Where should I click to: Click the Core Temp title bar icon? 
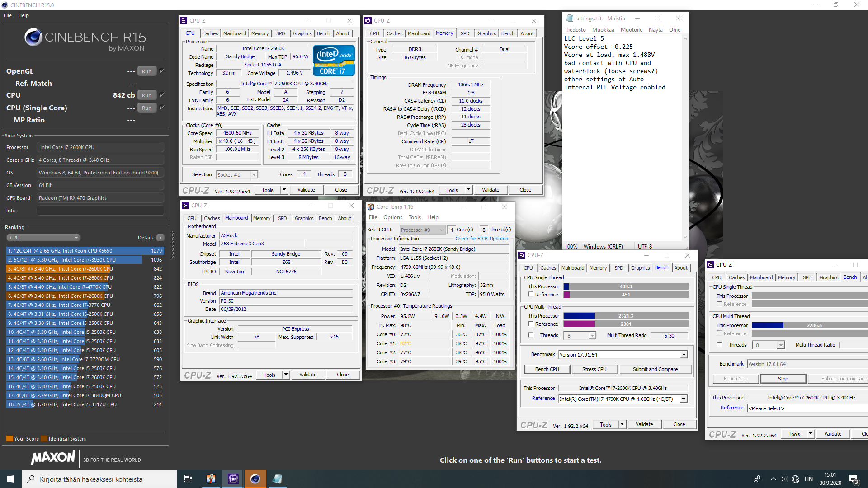click(371, 207)
